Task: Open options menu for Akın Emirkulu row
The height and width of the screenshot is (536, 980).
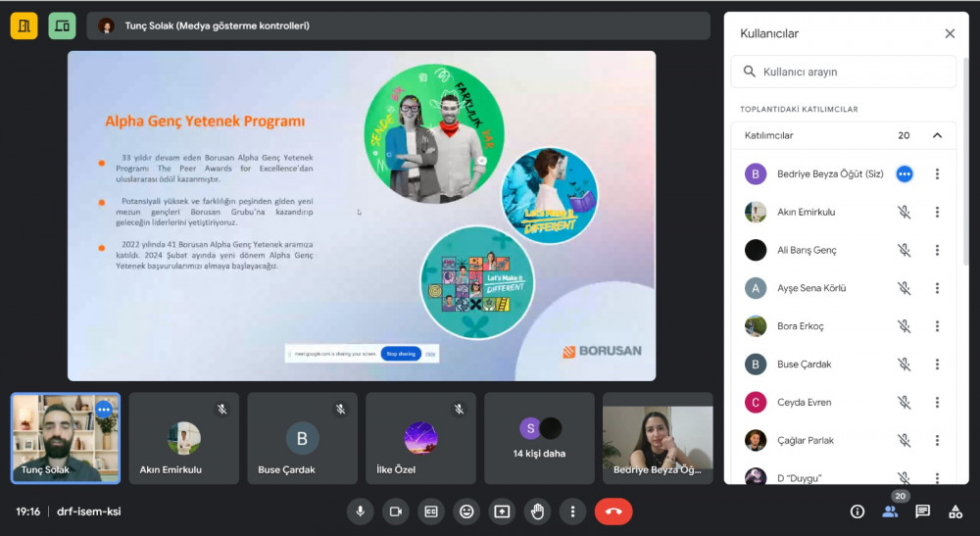Action: point(937,213)
